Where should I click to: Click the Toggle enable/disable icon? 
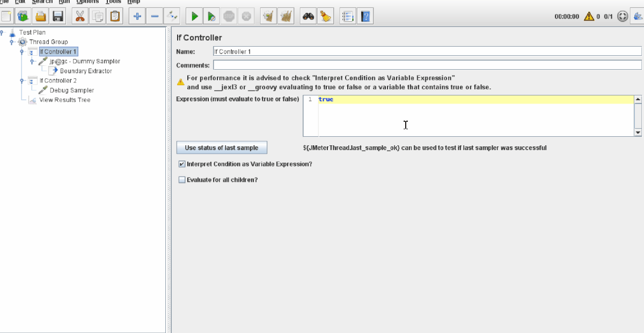172,16
